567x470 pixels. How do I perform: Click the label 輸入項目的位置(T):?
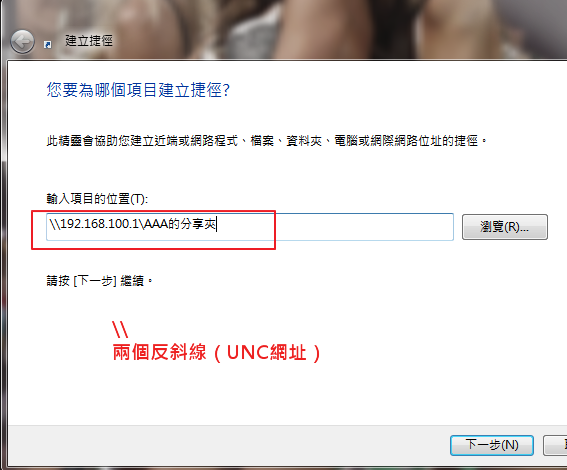(x=97, y=198)
